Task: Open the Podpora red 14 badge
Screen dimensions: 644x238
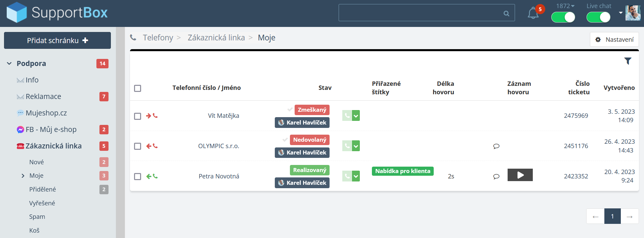Action: coord(102,64)
